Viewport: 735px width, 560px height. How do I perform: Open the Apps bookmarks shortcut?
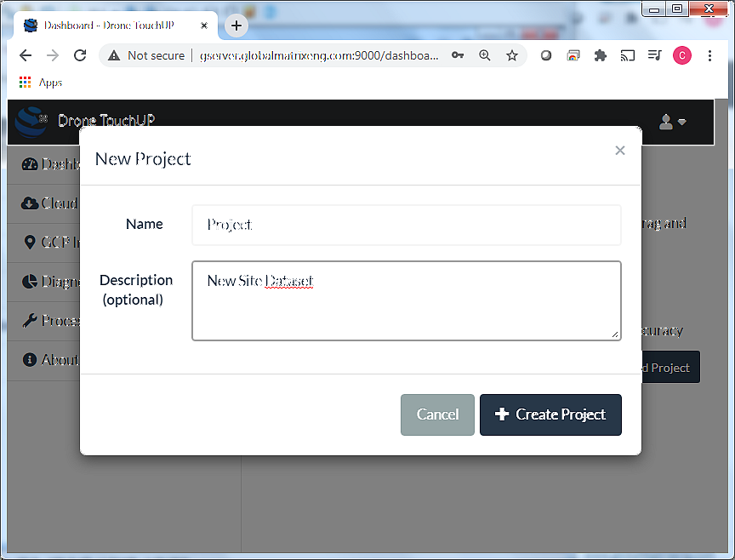click(x=41, y=83)
